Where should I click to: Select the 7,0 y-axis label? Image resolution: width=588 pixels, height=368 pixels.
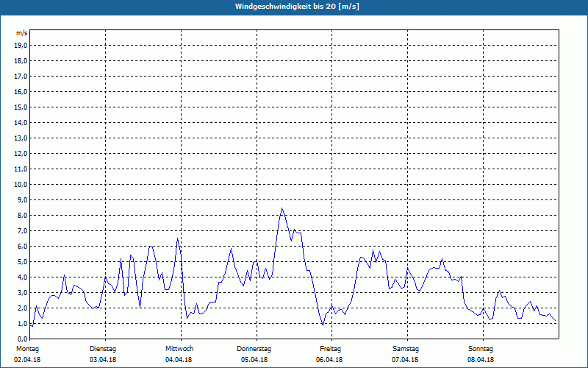[23, 231]
